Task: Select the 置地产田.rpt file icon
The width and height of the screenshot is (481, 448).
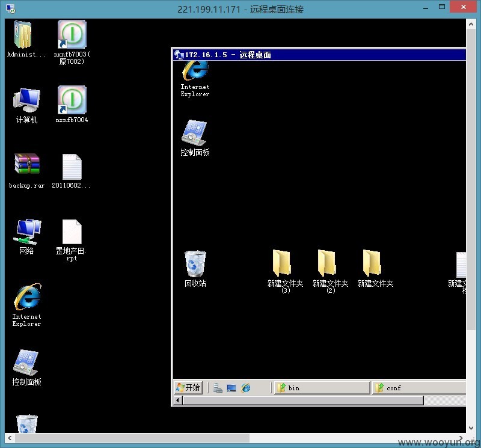Action: pyautogui.click(x=72, y=232)
